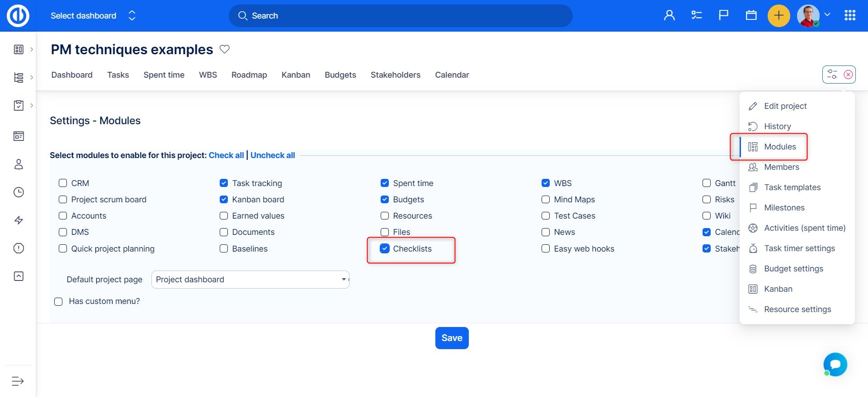Click the Uncheck all link
The height and width of the screenshot is (397, 868).
click(273, 155)
